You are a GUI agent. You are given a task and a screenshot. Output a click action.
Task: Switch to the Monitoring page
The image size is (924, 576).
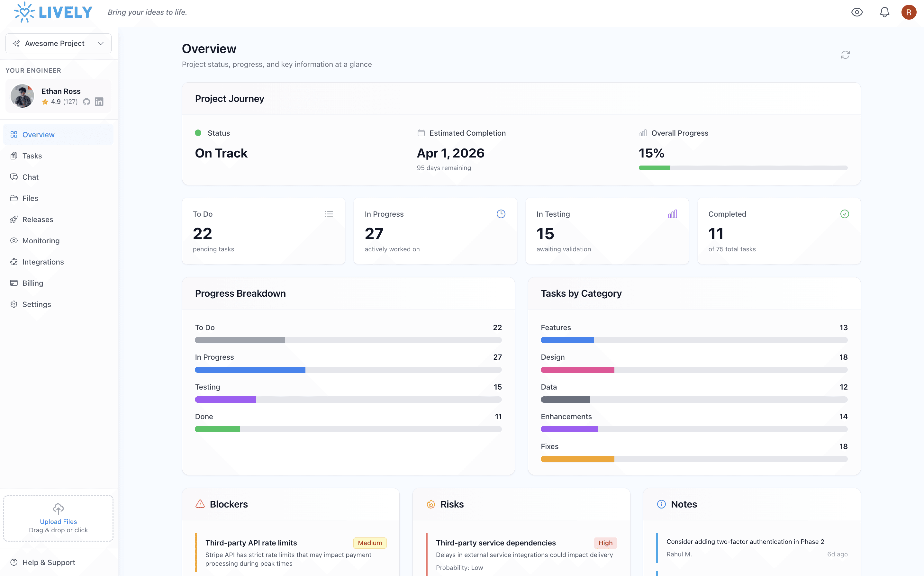point(41,241)
